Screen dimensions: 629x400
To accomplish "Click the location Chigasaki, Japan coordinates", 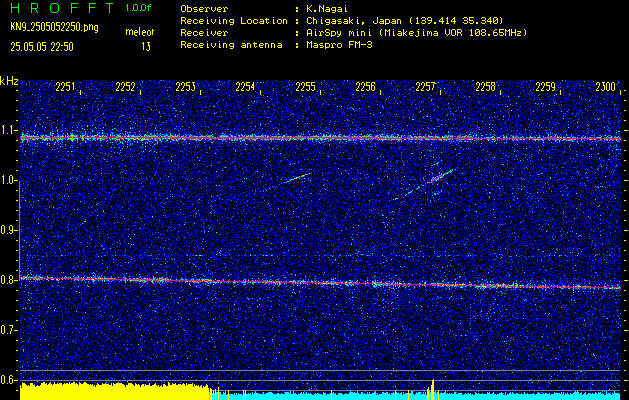I will tap(404, 21).
